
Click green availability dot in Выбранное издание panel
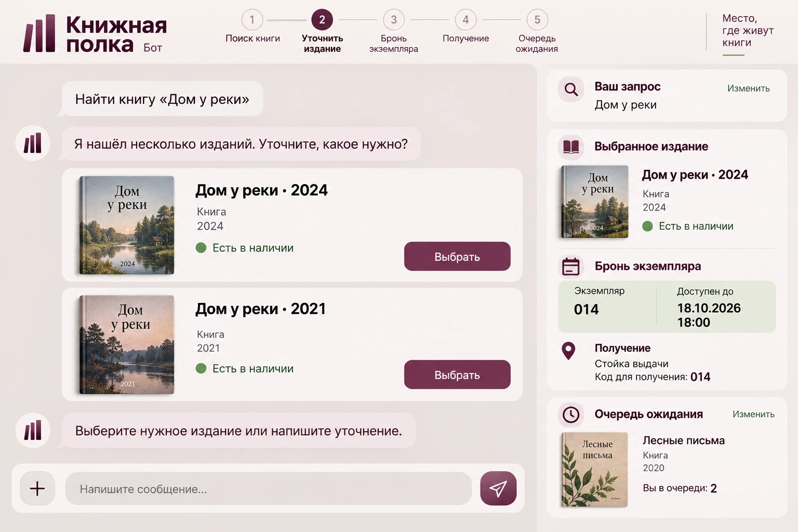(647, 226)
